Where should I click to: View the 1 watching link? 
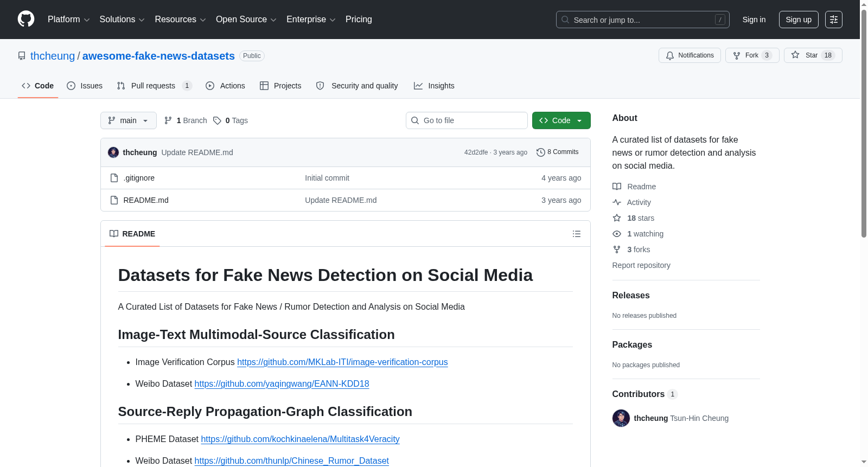638,234
